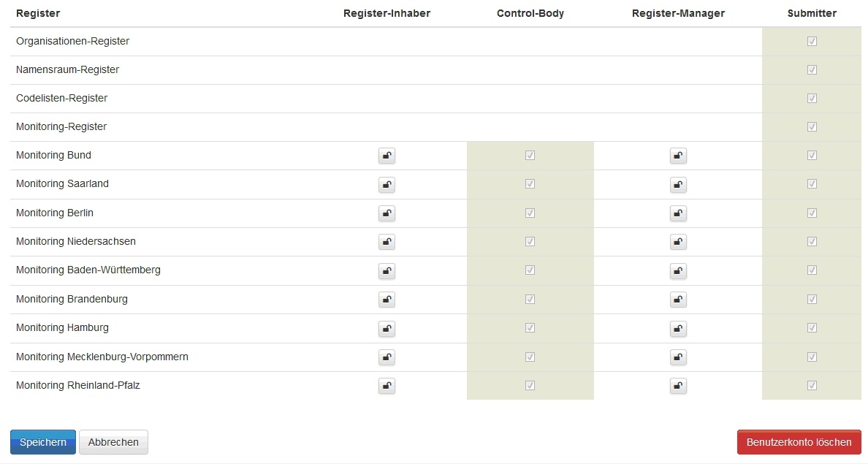Click Register-Manager lock for Monitoring Bund
The image size is (868, 464).
(x=678, y=156)
